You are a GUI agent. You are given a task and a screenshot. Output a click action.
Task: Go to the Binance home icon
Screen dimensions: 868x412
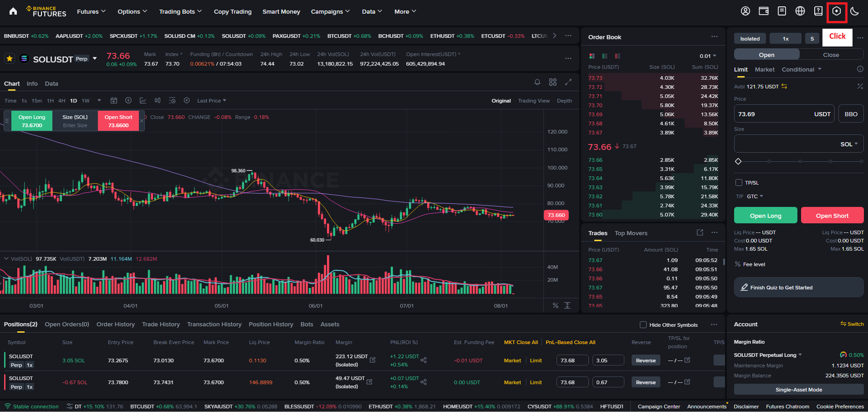click(x=13, y=11)
